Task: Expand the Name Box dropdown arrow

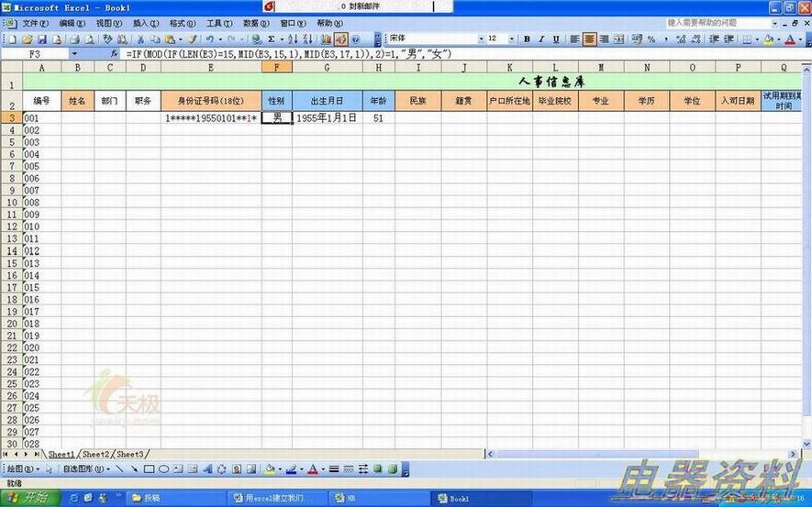Action: (74, 54)
